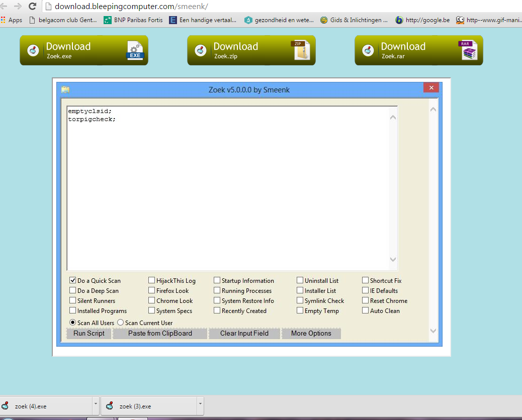Open the Apps bookmarks icon

pyautogui.click(x=3, y=20)
